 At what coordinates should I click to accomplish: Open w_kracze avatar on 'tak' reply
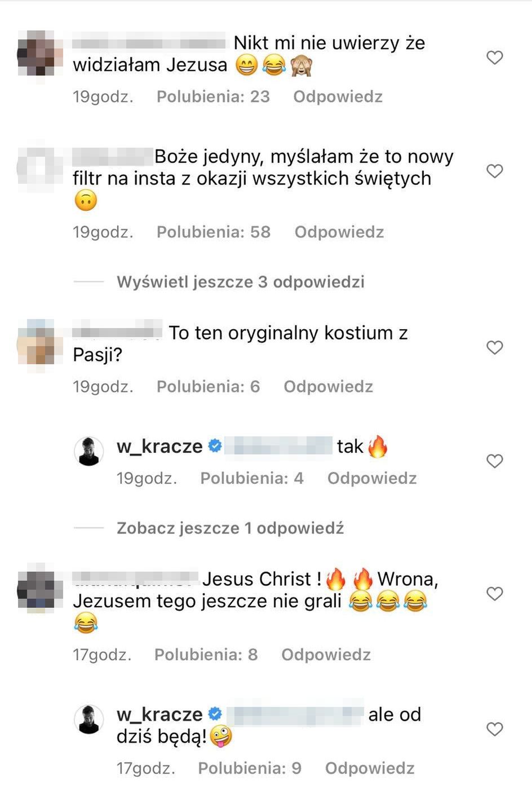(89, 451)
